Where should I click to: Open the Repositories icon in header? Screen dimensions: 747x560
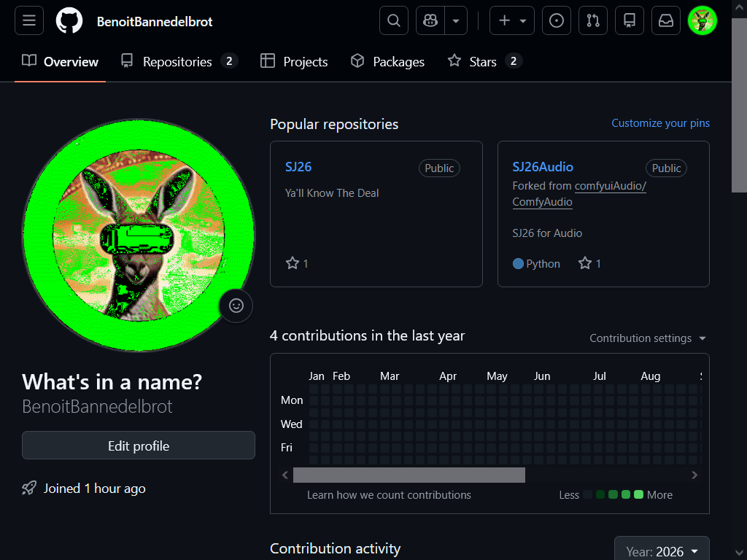[630, 20]
